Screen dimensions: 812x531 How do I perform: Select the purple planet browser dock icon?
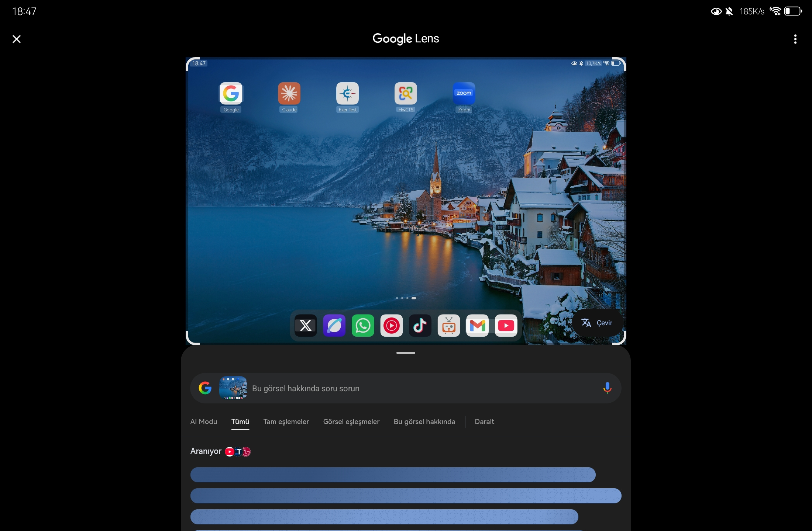point(334,326)
